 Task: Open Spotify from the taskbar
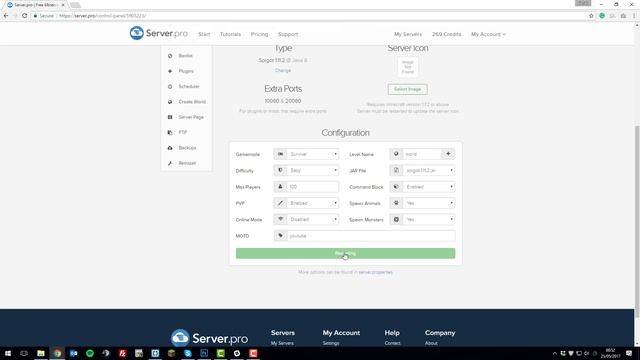tap(90, 353)
